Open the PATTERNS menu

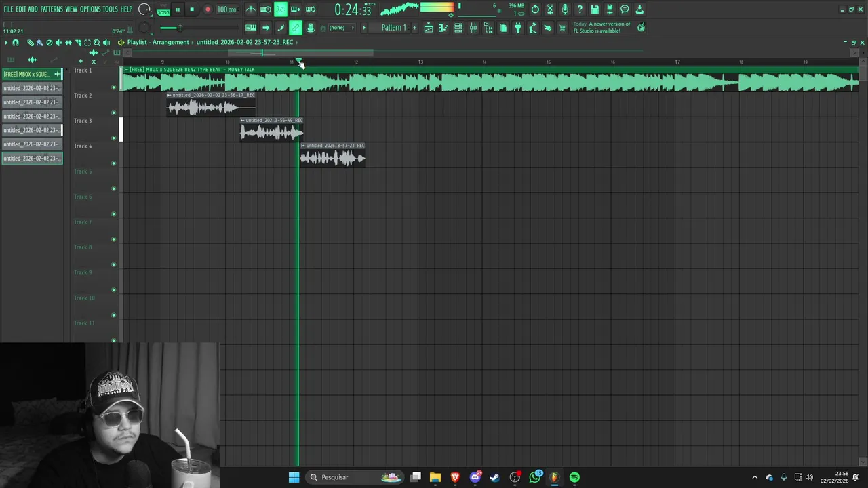[x=52, y=9]
